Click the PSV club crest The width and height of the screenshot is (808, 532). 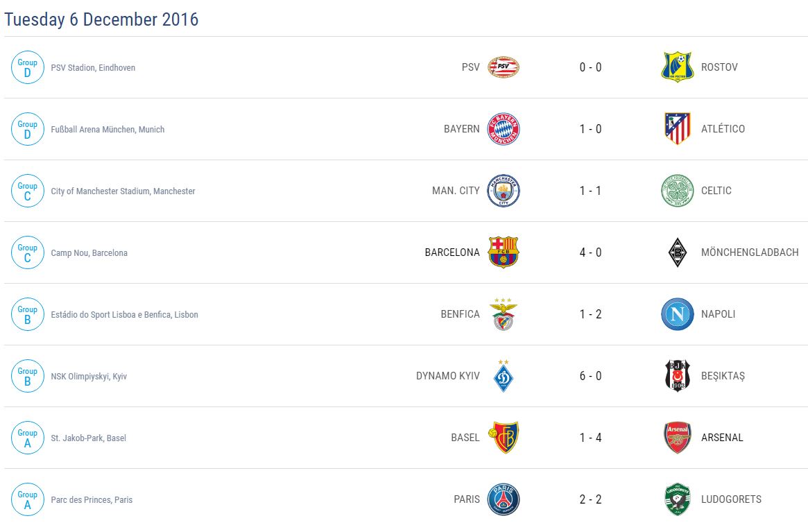pos(503,67)
